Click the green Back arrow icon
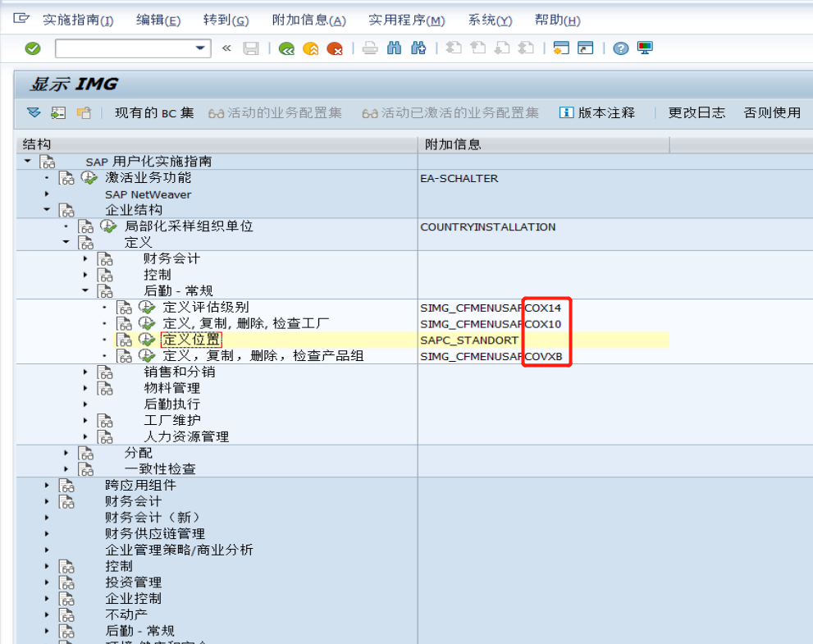Screen dimensions: 813x644 [286, 48]
